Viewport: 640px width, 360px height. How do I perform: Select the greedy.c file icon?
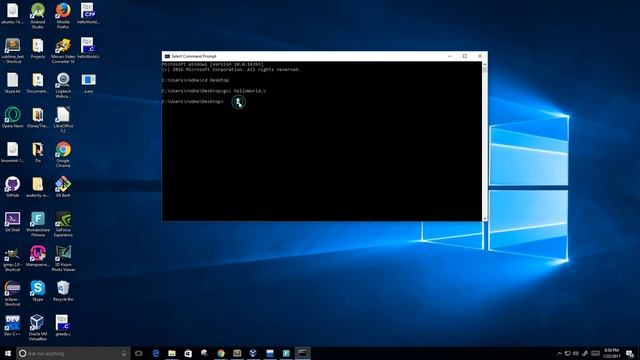pos(63,325)
